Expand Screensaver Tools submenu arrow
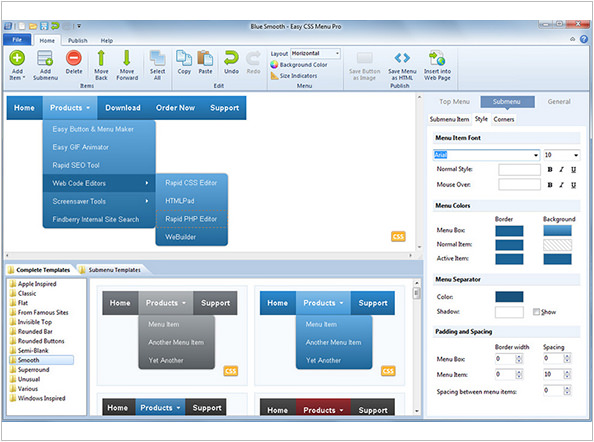 coord(147,201)
